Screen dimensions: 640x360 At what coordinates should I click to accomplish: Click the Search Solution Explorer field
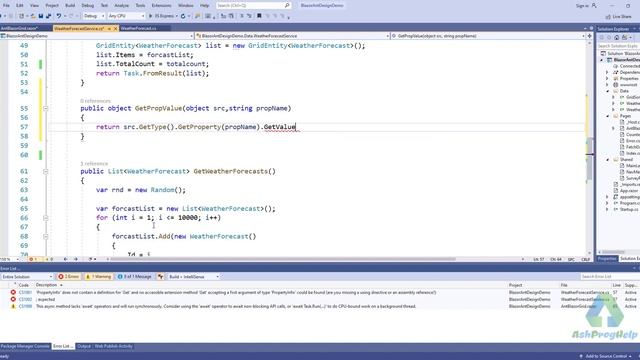(x=618, y=46)
